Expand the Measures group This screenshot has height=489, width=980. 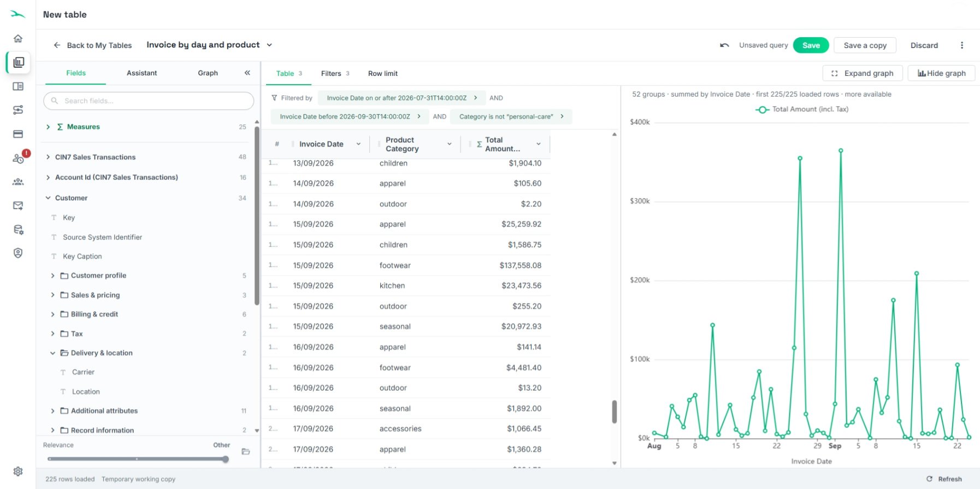tap(48, 127)
